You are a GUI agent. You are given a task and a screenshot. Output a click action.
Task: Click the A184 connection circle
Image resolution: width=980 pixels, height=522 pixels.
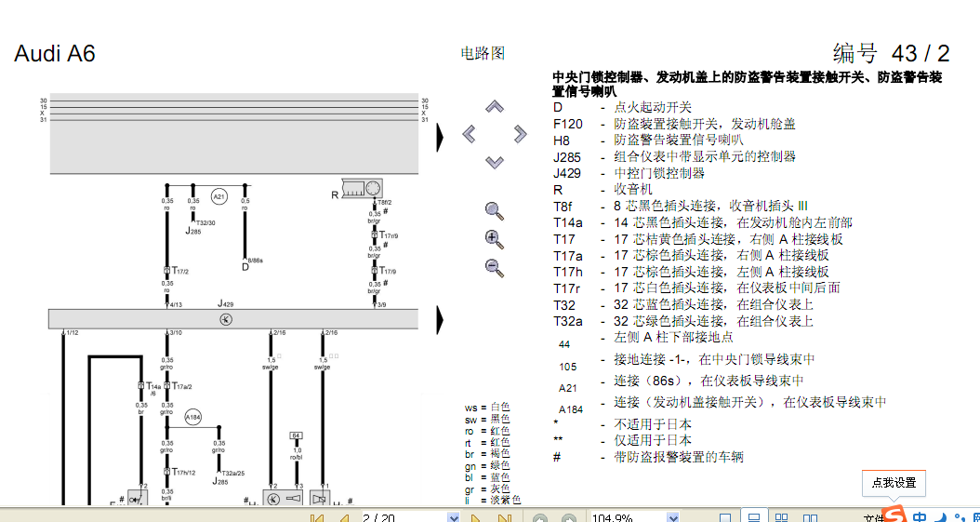(x=193, y=417)
